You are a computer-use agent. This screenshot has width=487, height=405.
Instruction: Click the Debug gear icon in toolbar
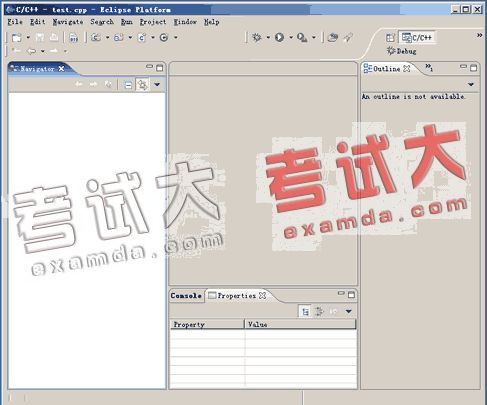pyautogui.click(x=257, y=37)
